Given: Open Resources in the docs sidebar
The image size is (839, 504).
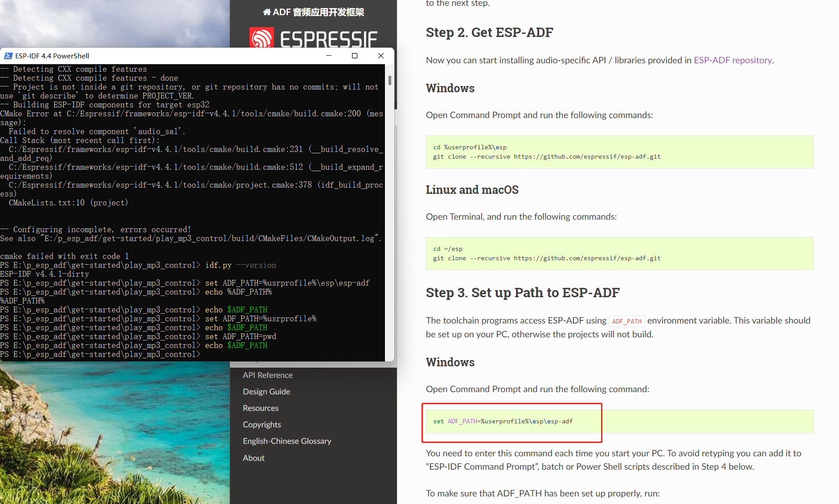Looking at the screenshot, I should coord(261,408).
